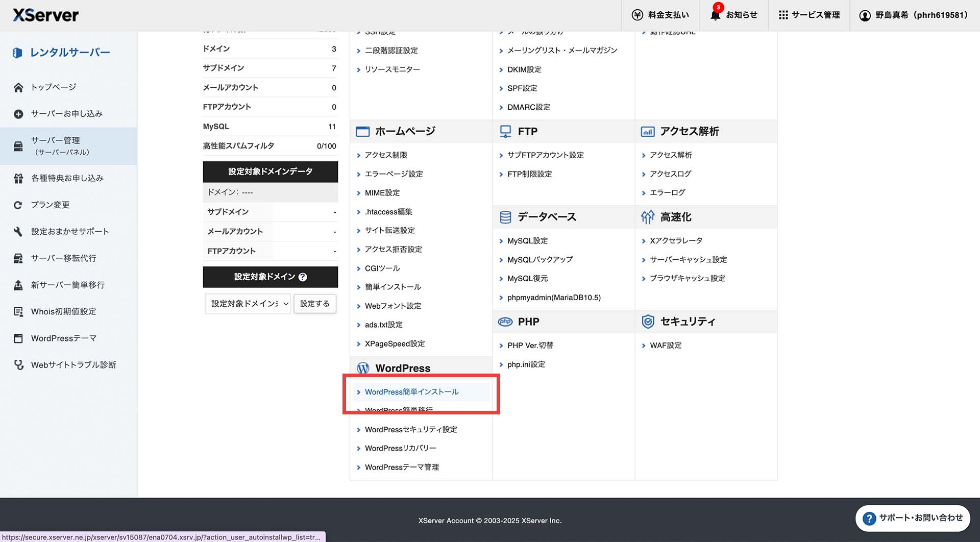Open the payment yen icon
This screenshot has width=980, height=542.
pos(637,15)
